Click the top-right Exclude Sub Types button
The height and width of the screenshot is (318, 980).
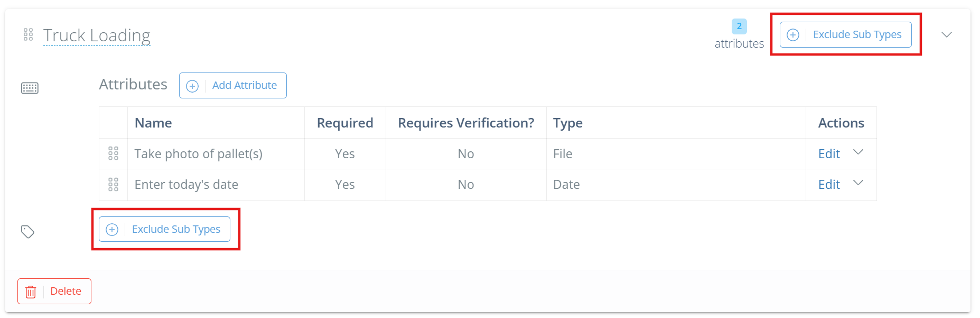pos(846,34)
